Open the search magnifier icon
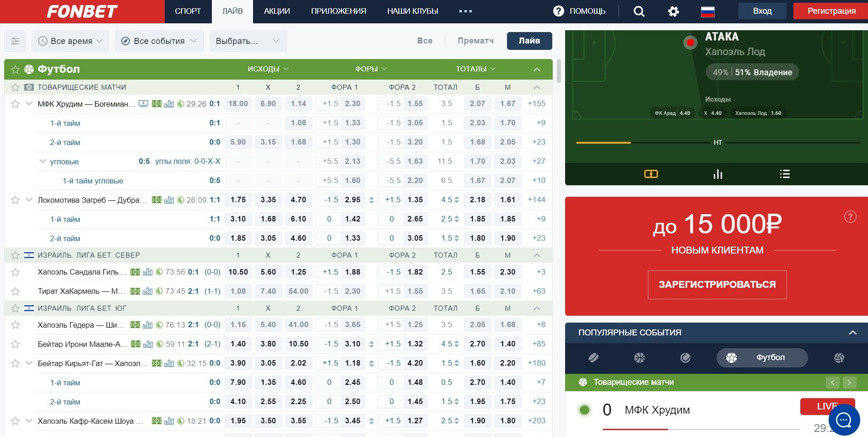The width and height of the screenshot is (868, 437). point(639,11)
